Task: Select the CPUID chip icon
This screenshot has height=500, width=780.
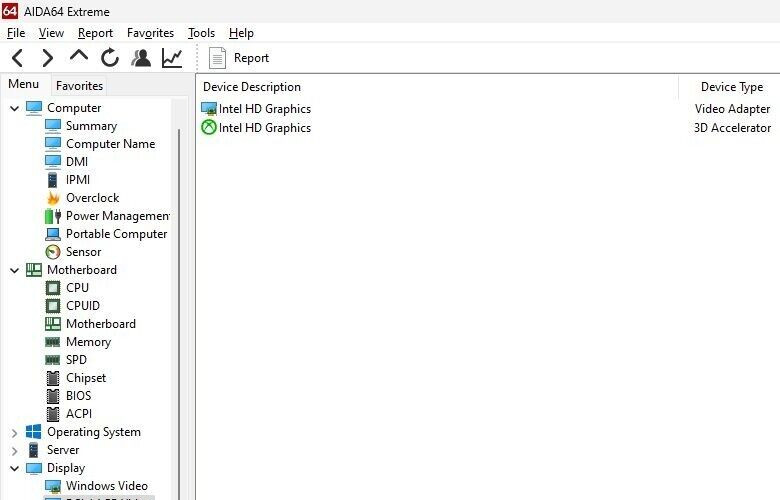Action: [x=53, y=306]
